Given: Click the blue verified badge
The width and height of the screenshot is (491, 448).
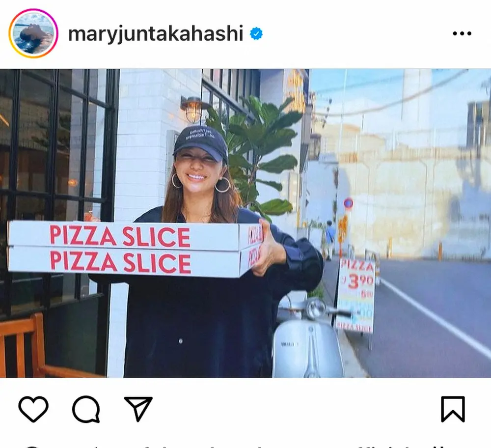Looking at the screenshot, I should 256,33.
